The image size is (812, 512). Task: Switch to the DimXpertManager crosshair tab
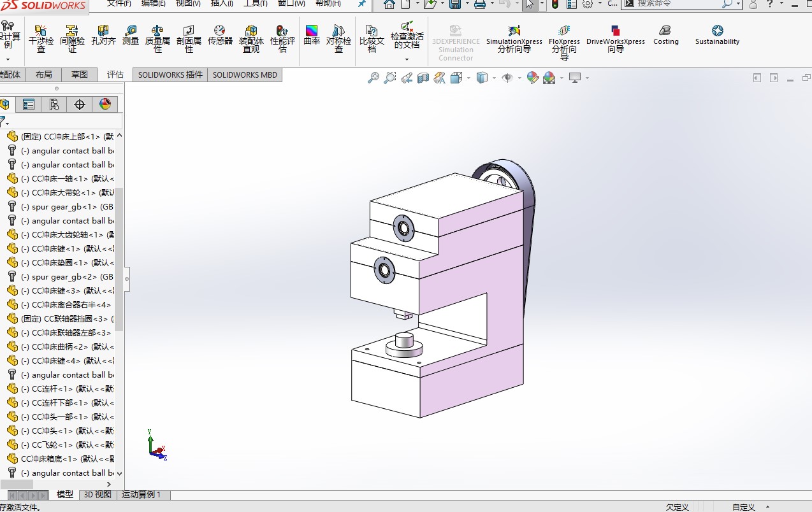pos(80,104)
